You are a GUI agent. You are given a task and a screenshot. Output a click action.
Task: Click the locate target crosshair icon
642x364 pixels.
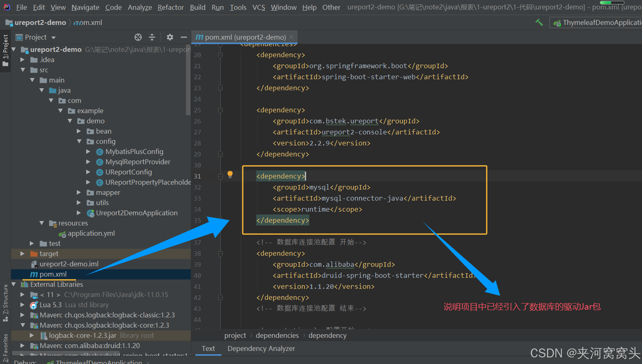pyautogui.click(x=138, y=37)
